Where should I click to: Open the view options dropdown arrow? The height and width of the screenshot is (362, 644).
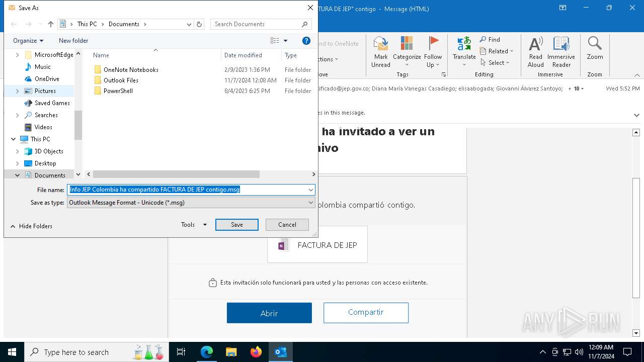[286, 41]
